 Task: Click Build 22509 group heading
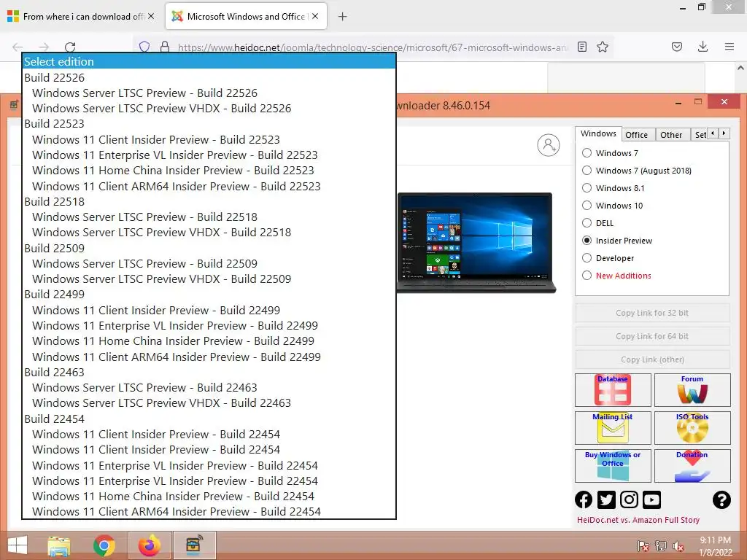pyautogui.click(x=209, y=248)
